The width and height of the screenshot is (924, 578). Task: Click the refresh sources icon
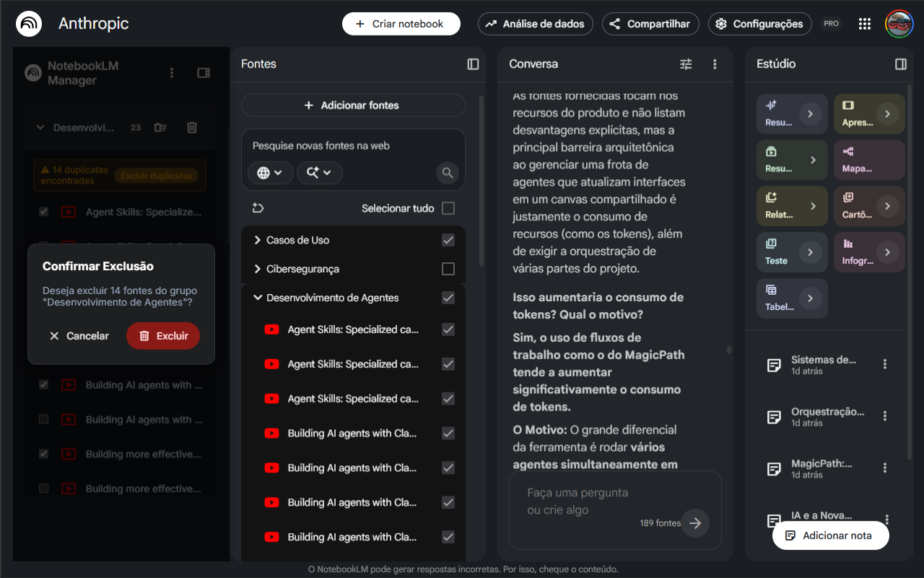[258, 208]
